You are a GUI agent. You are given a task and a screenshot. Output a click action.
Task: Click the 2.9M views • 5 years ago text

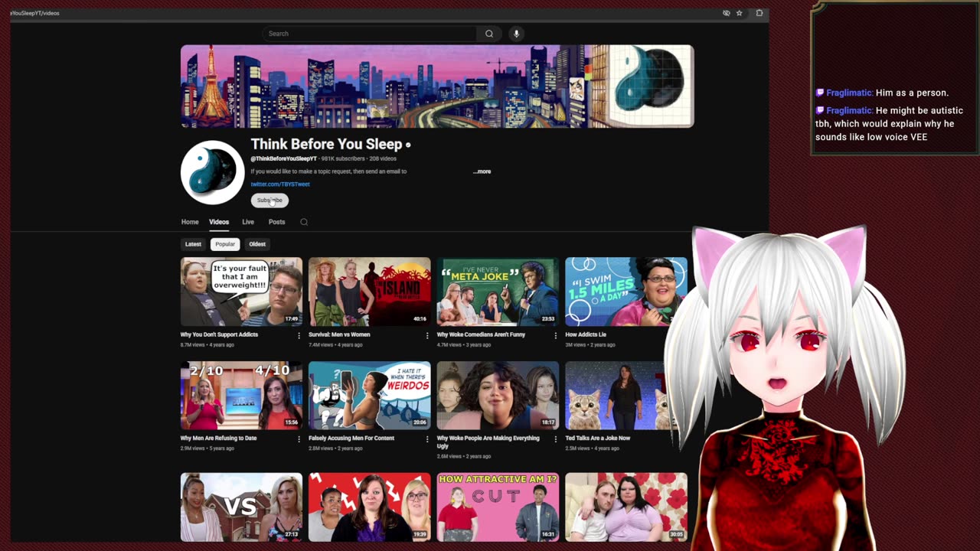coord(207,448)
